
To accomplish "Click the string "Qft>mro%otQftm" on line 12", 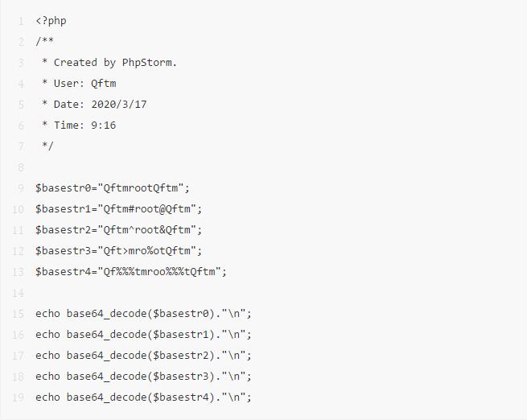I will (x=146, y=251).
